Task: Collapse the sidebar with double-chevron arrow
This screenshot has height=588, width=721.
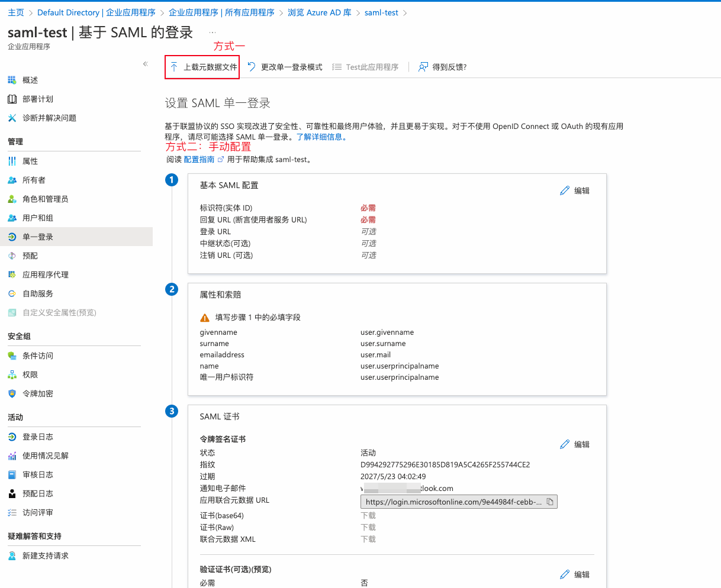Action: coord(145,64)
